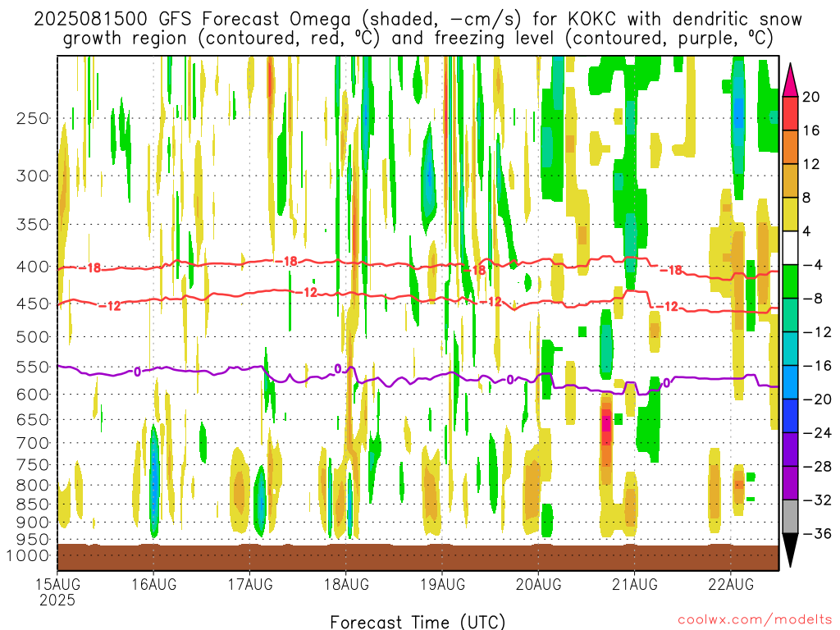Click the 1000 pressure level label
The image size is (840, 630).
[x=28, y=556]
